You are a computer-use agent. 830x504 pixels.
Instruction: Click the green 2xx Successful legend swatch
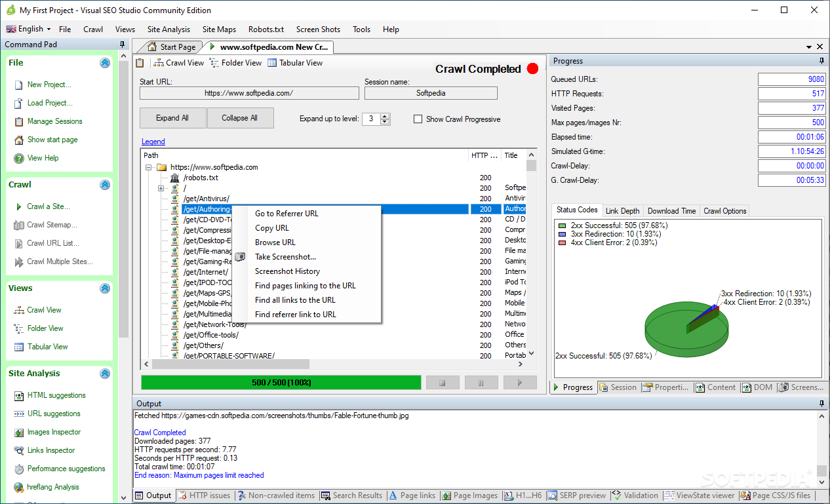pos(563,225)
